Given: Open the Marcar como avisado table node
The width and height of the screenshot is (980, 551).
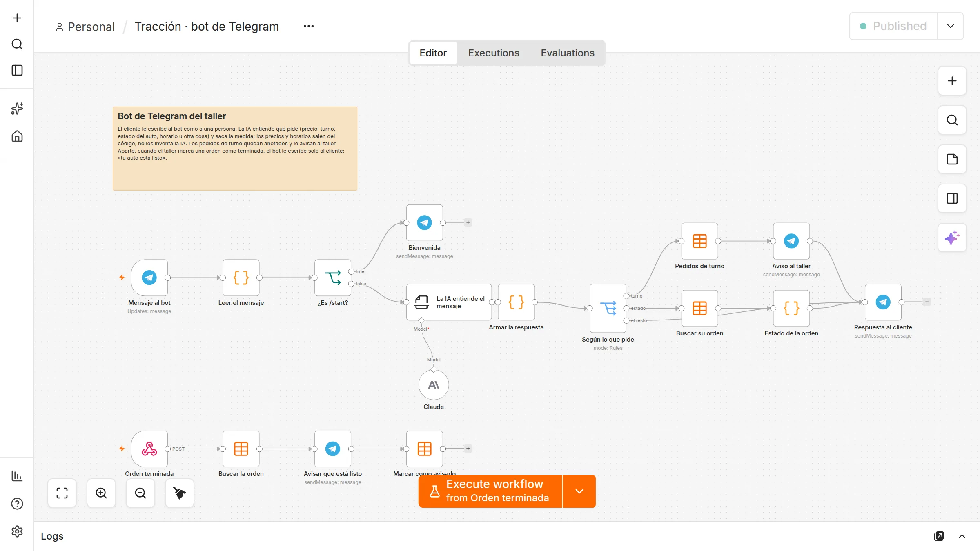Looking at the screenshot, I should 424,449.
